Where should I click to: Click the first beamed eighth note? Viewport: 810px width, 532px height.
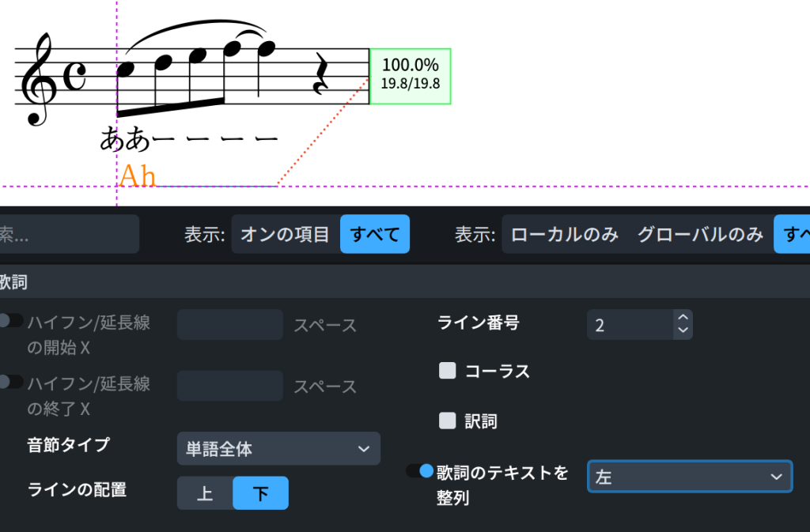(126, 70)
